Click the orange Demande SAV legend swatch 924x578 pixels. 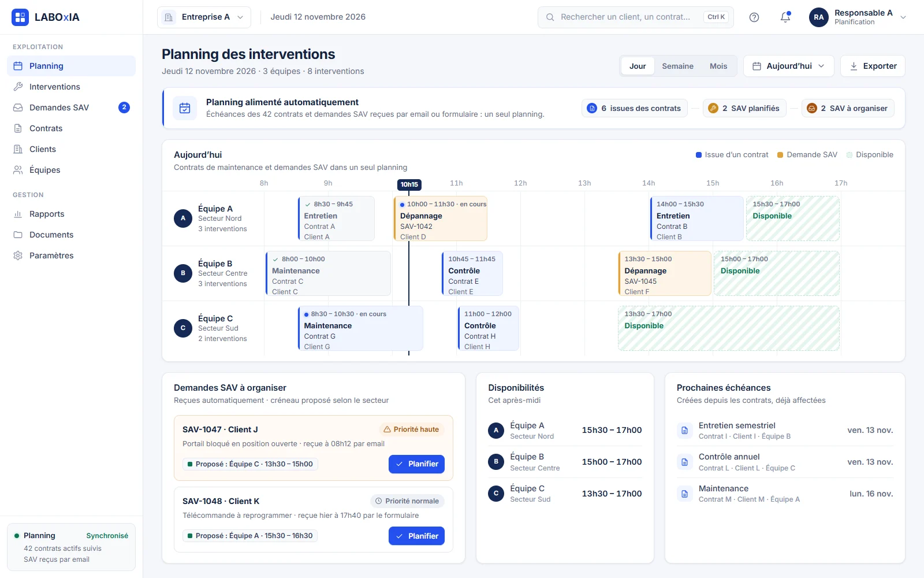point(780,155)
